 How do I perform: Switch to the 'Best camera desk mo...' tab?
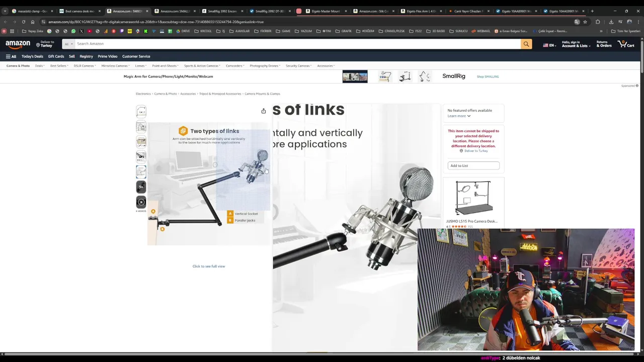click(79, 11)
